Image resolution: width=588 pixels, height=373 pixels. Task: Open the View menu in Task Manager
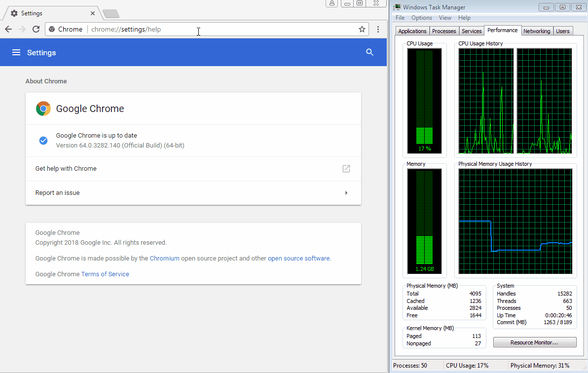pos(445,18)
